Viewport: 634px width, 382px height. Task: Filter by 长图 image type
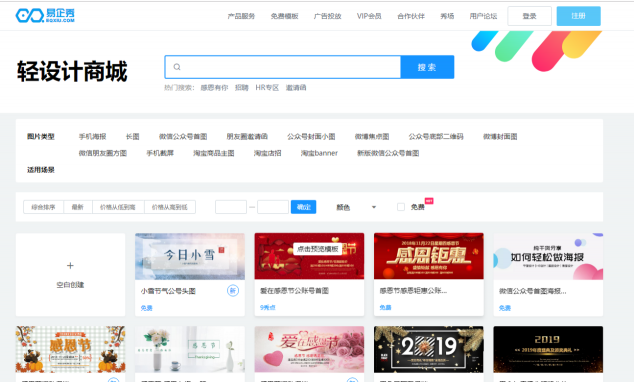click(x=133, y=137)
